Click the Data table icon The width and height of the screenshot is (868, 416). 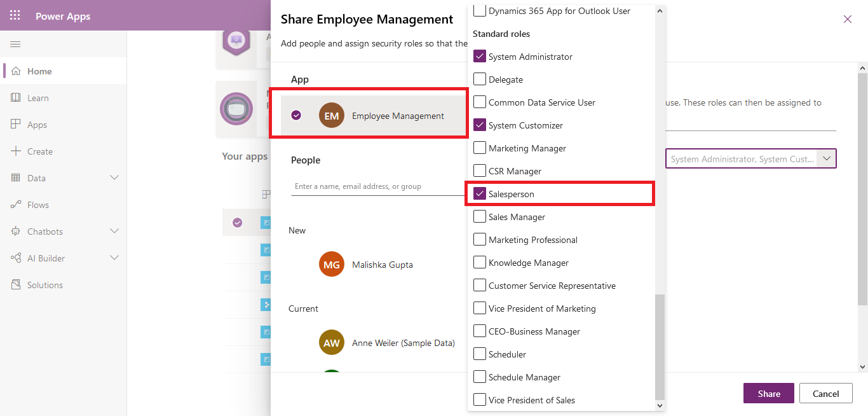(16, 178)
